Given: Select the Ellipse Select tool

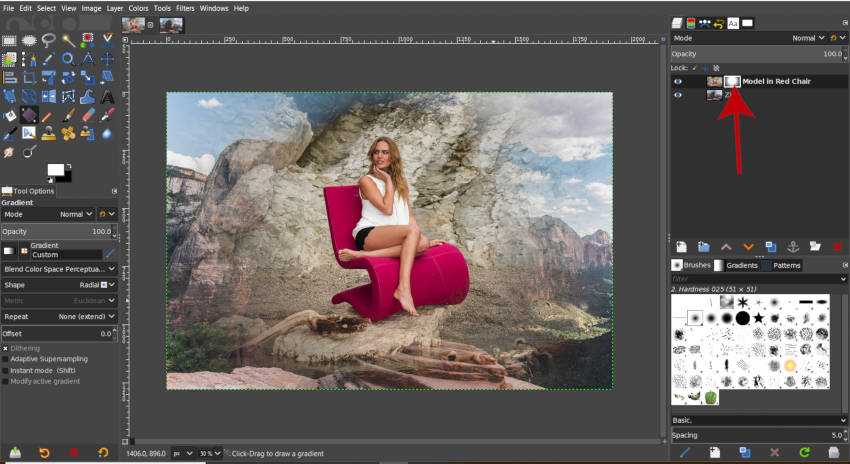Looking at the screenshot, I should click(29, 41).
